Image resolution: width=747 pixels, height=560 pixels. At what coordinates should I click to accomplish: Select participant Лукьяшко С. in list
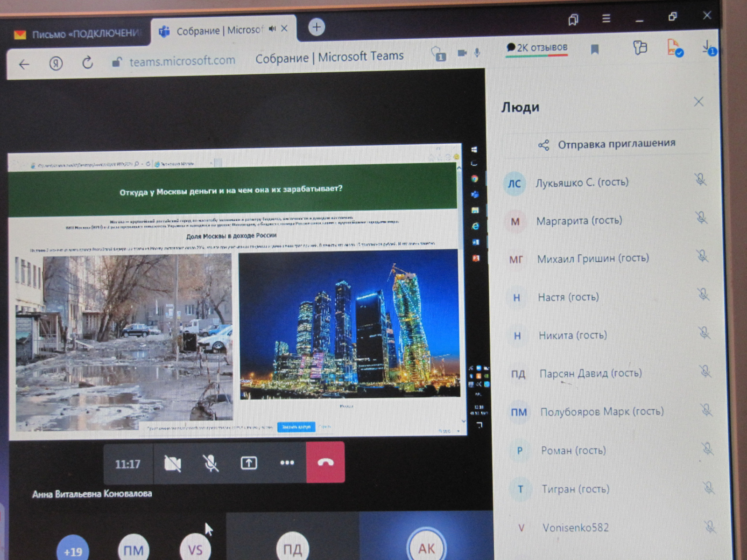point(581,182)
